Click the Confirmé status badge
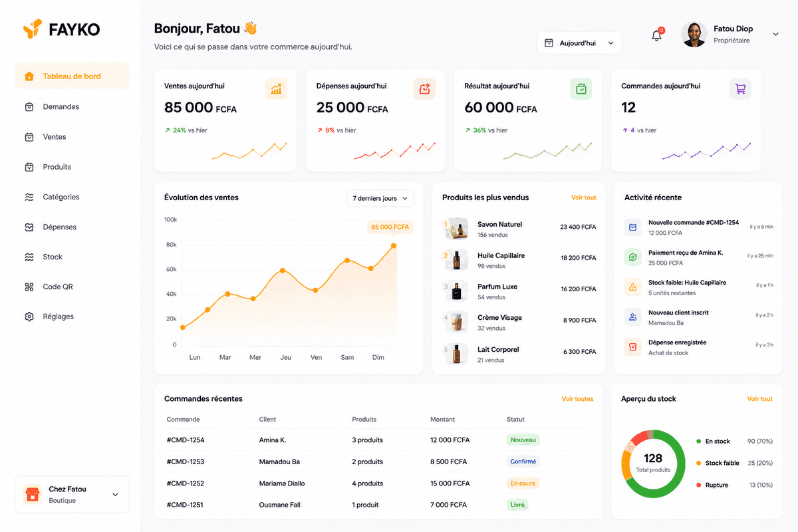The image size is (798, 532). click(x=523, y=462)
